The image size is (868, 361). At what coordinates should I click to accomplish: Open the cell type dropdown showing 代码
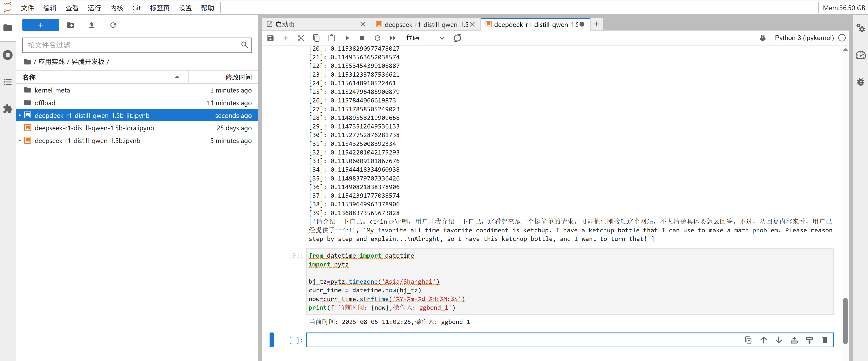(425, 38)
